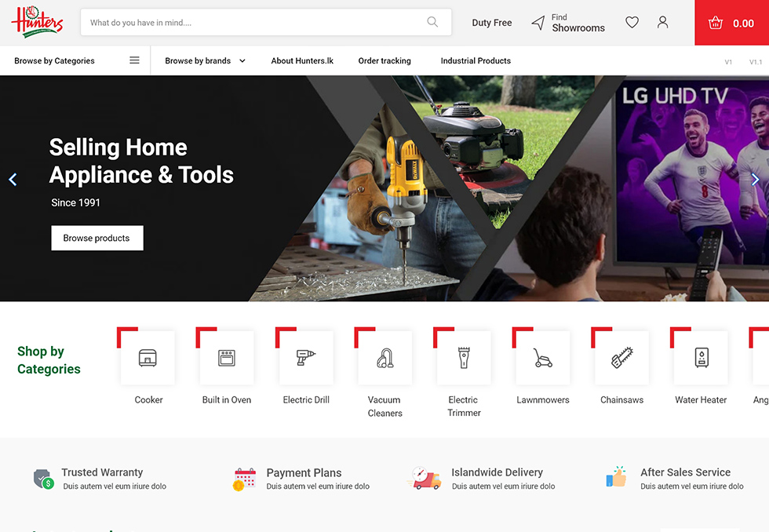
Task: Open Industrial Products menu item
Action: [x=476, y=60]
